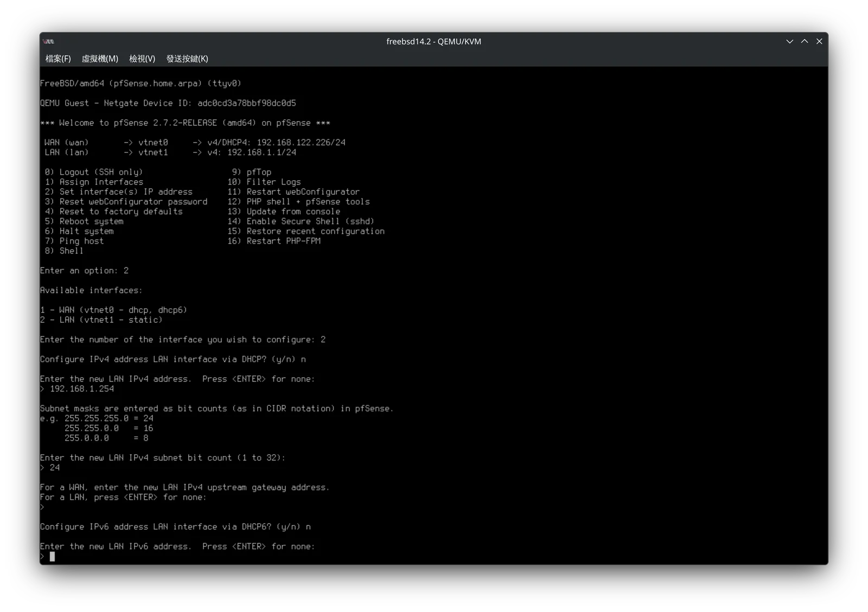
Task: Click the FreeBSD/amd64 (pfSense.home.arpa) header line
Action: click(141, 84)
